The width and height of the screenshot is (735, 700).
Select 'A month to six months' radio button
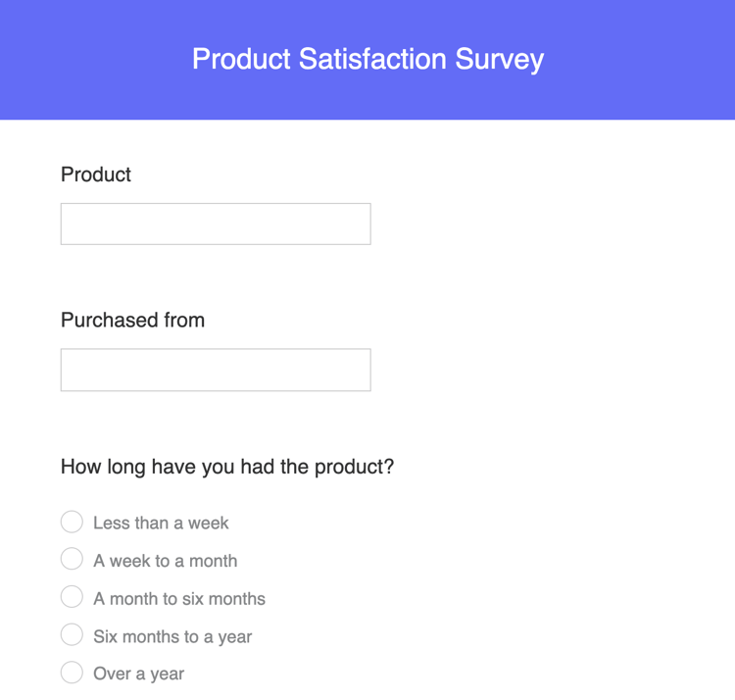72,597
